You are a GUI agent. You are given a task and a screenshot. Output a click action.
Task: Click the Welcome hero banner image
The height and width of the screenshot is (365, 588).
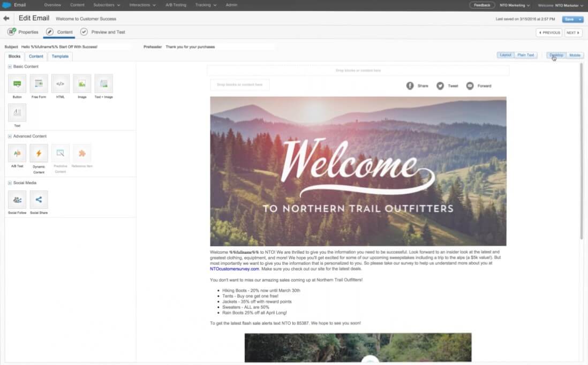[x=358, y=171]
